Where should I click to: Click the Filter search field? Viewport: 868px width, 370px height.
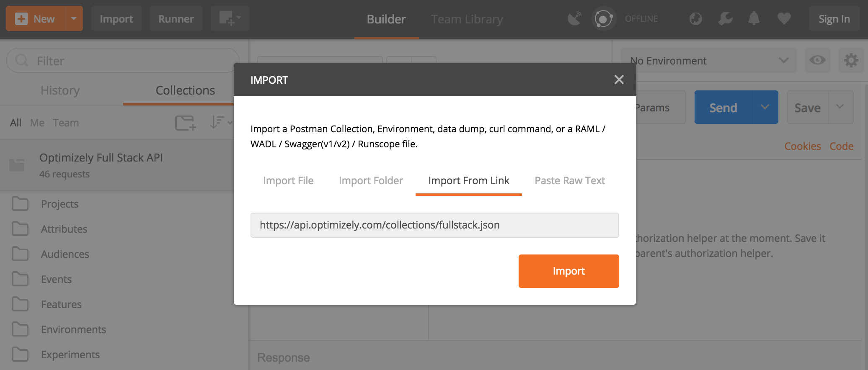(123, 61)
